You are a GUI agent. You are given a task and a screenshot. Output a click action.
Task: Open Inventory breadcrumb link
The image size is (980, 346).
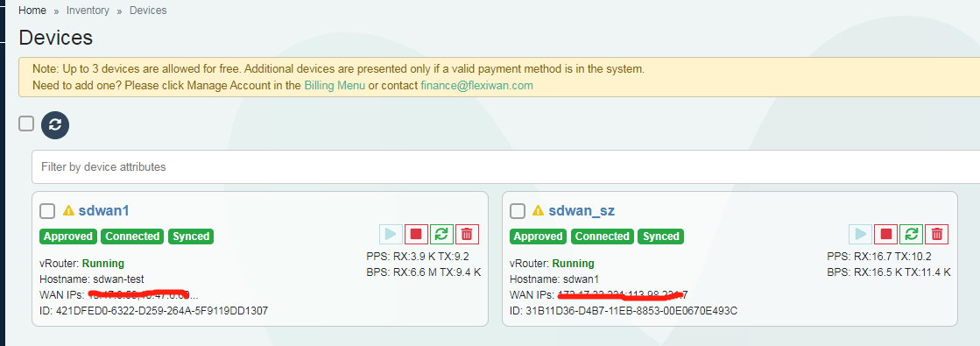[x=88, y=10]
